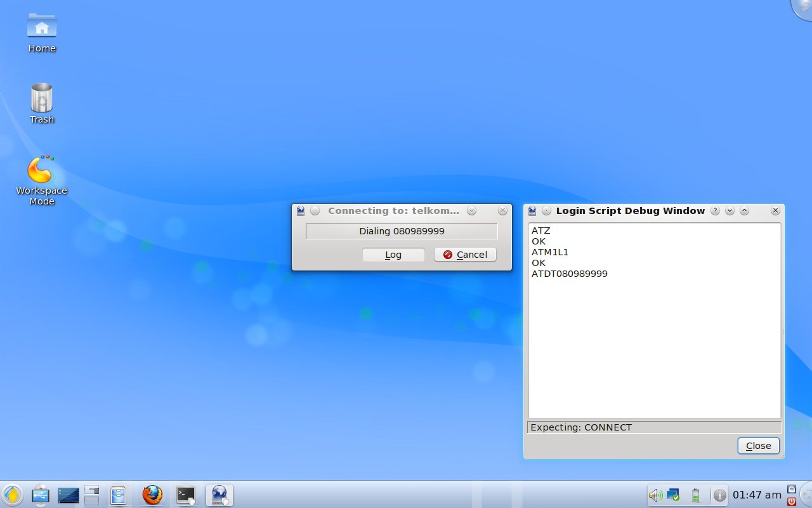Launch the Workspace Mode desktop icon
812x508 pixels.
[42, 180]
